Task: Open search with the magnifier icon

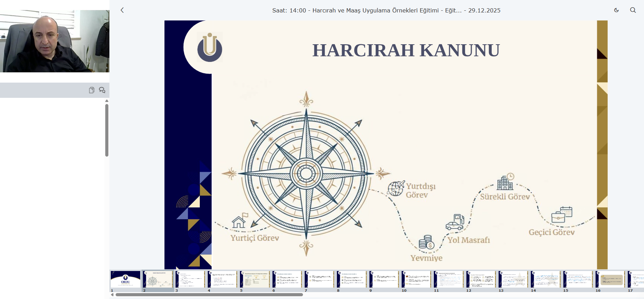Action: pos(633,10)
